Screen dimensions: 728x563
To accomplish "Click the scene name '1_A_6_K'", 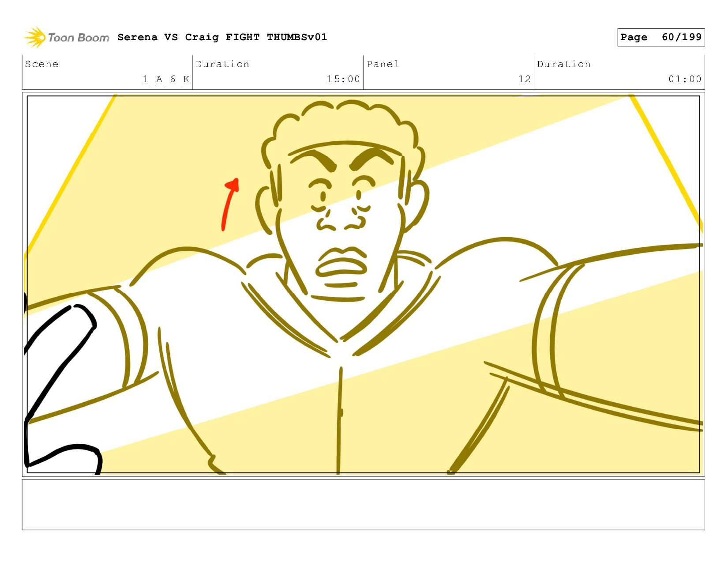I will 166,79.
